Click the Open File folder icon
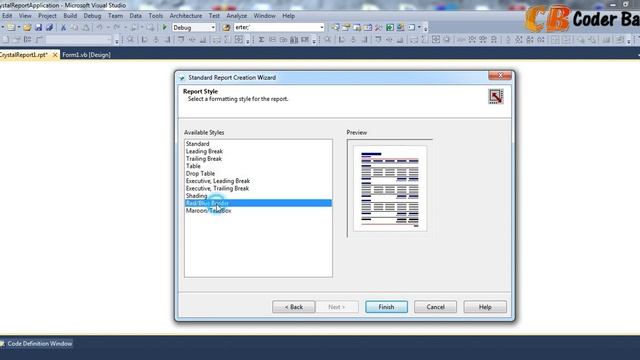 click(27, 27)
